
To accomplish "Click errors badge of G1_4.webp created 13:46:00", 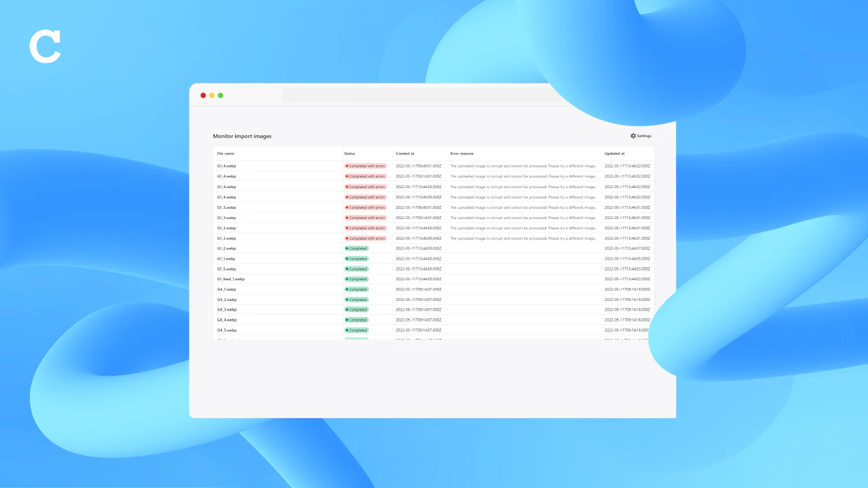I will pos(366,197).
